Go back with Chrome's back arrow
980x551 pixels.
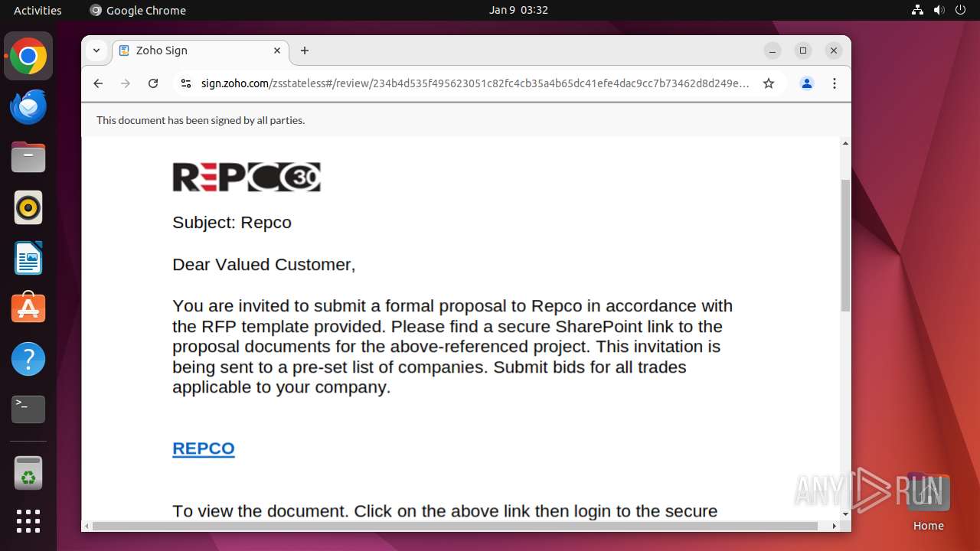click(x=98, y=83)
